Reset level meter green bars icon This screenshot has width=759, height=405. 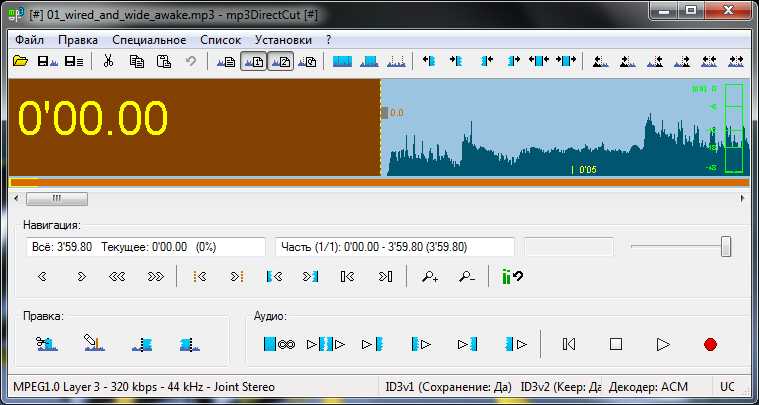(513, 277)
